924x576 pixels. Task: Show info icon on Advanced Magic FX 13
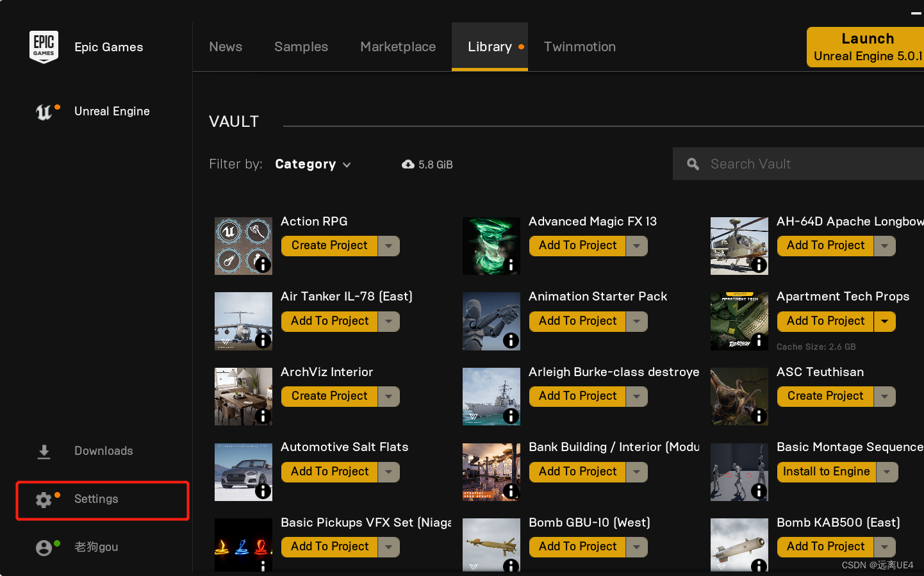511,265
